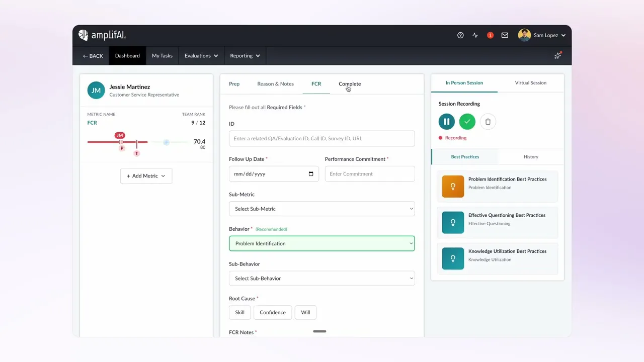The height and width of the screenshot is (362, 644).
Task: Click the FCR metric name link
Action: pos(92,123)
